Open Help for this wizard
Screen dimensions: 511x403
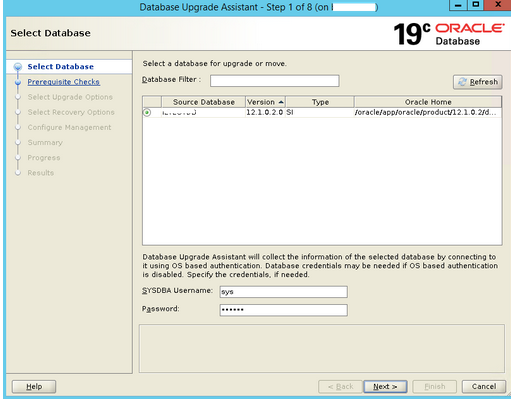tap(34, 387)
